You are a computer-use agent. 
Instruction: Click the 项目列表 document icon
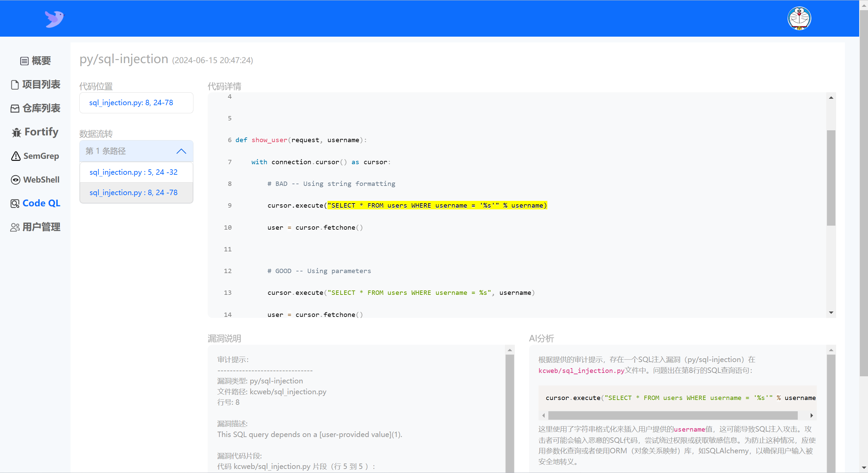click(15, 85)
